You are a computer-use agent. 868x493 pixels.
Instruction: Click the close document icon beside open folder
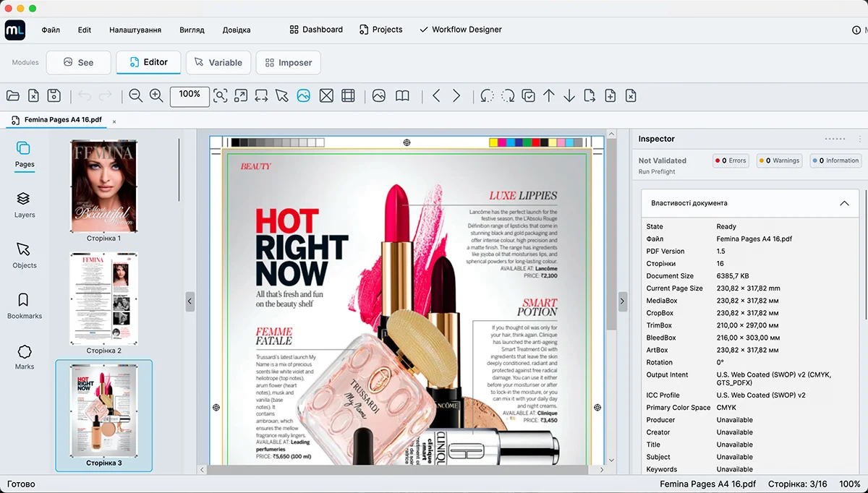pyautogui.click(x=33, y=95)
